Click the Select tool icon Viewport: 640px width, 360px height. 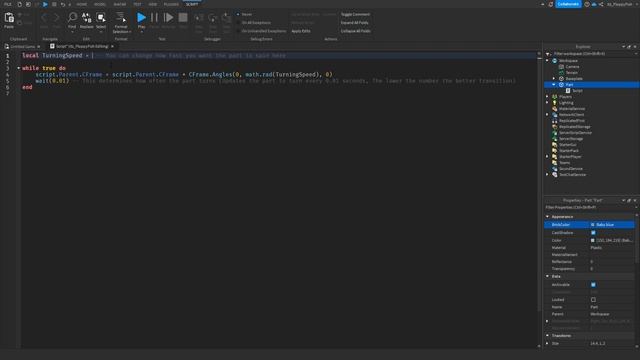(101, 18)
